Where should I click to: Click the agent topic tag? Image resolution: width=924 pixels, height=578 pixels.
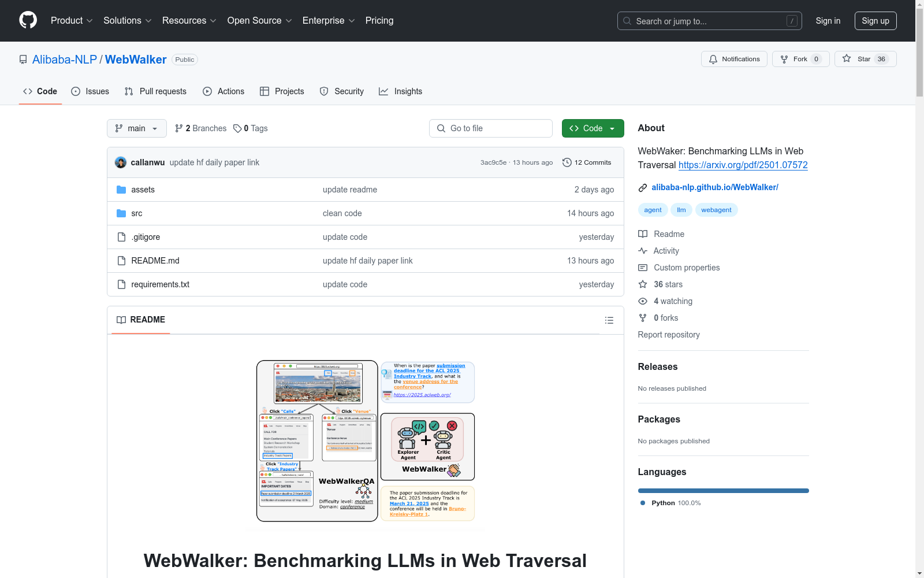653,210
